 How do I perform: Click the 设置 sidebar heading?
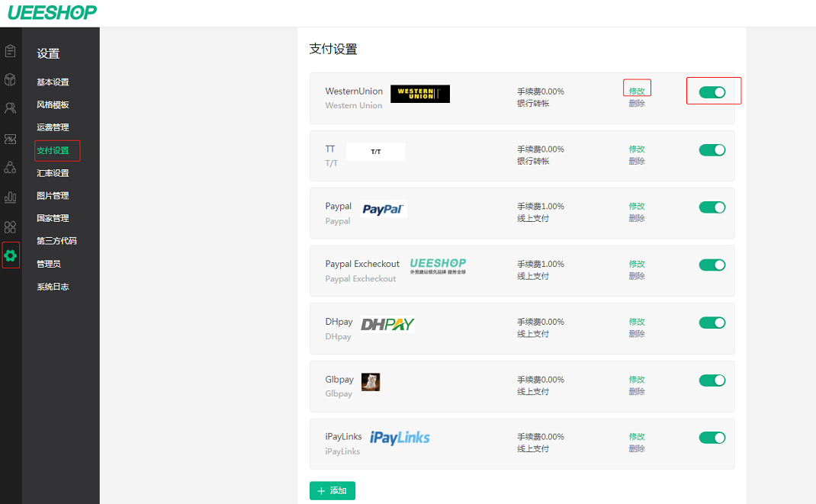(x=48, y=53)
